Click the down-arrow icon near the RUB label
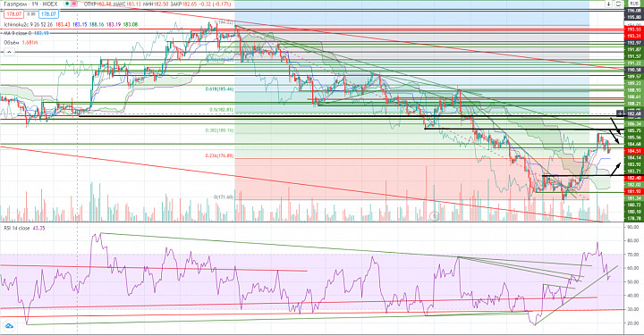This screenshot has height=335, width=644. [x=609, y=4]
